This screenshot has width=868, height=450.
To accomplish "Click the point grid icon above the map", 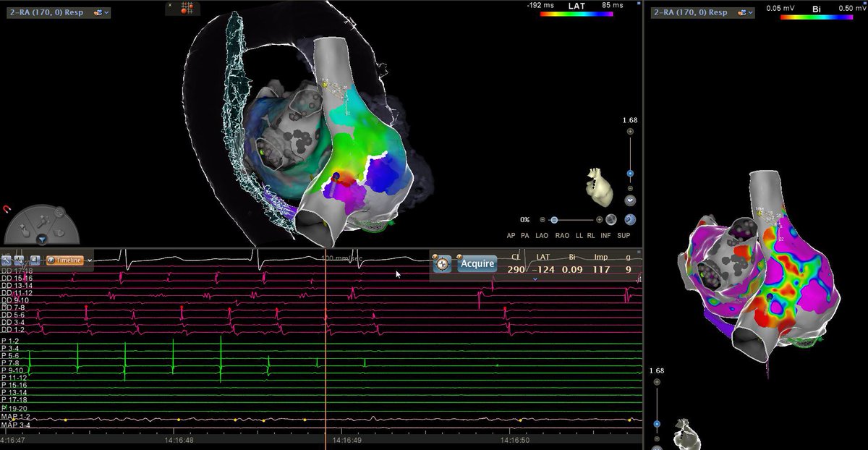I will (x=187, y=8).
